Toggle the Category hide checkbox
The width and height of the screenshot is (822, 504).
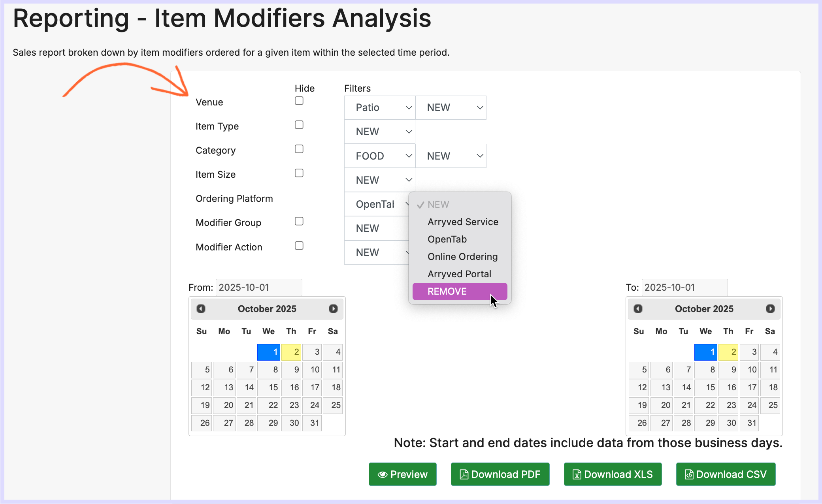click(x=299, y=149)
